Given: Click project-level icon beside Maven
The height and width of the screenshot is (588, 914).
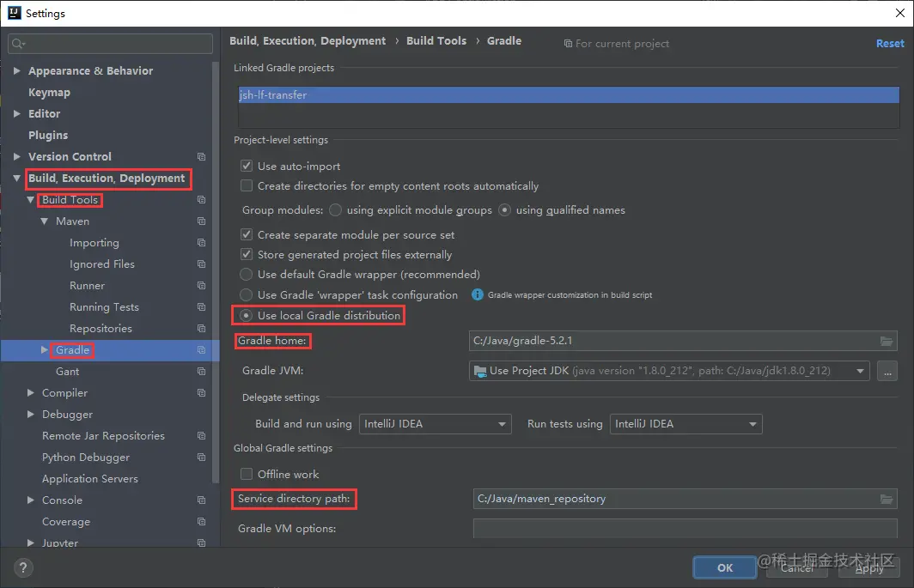Looking at the screenshot, I should (x=201, y=221).
